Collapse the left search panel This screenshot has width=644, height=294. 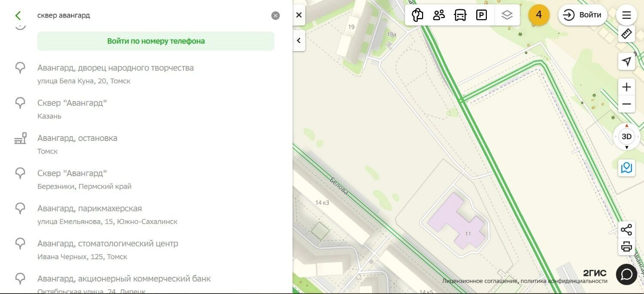299,41
